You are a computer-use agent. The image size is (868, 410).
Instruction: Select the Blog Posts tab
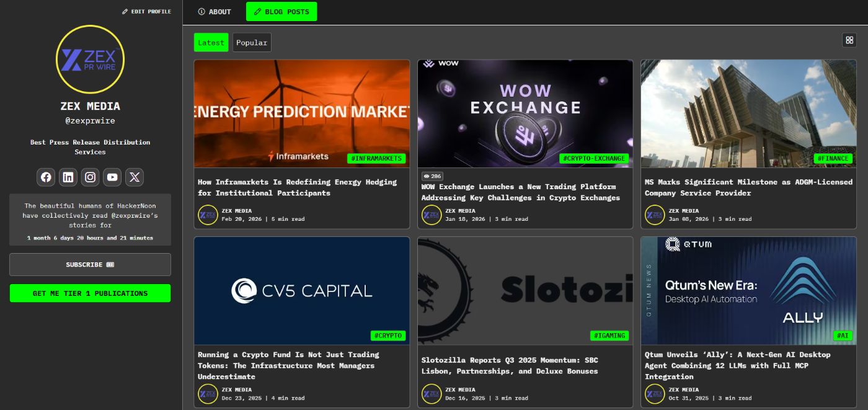point(281,12)
